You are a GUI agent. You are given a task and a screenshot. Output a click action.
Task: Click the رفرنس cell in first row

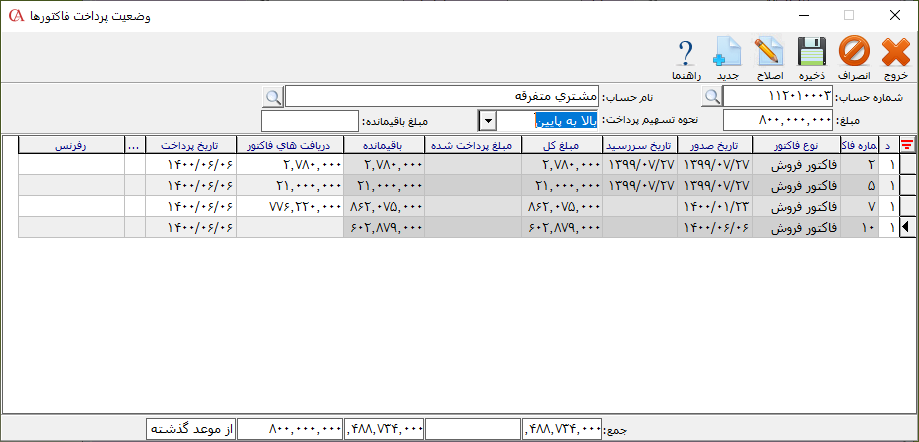pos(72,163)
